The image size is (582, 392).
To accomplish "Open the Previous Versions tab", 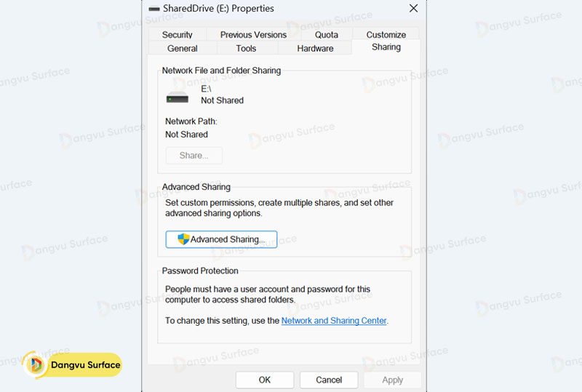I will 253,34.
